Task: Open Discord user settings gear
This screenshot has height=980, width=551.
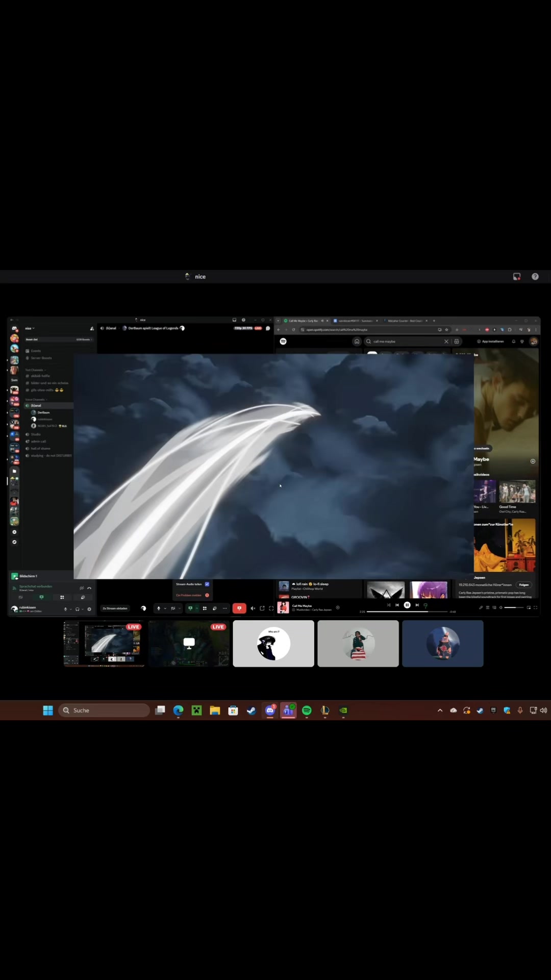Action: tap(89, 609)
